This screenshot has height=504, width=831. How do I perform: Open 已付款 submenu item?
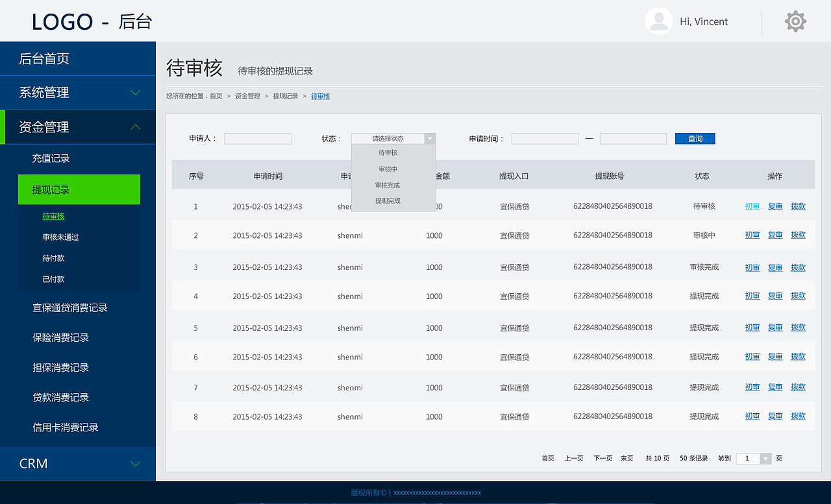coord(53,280)
